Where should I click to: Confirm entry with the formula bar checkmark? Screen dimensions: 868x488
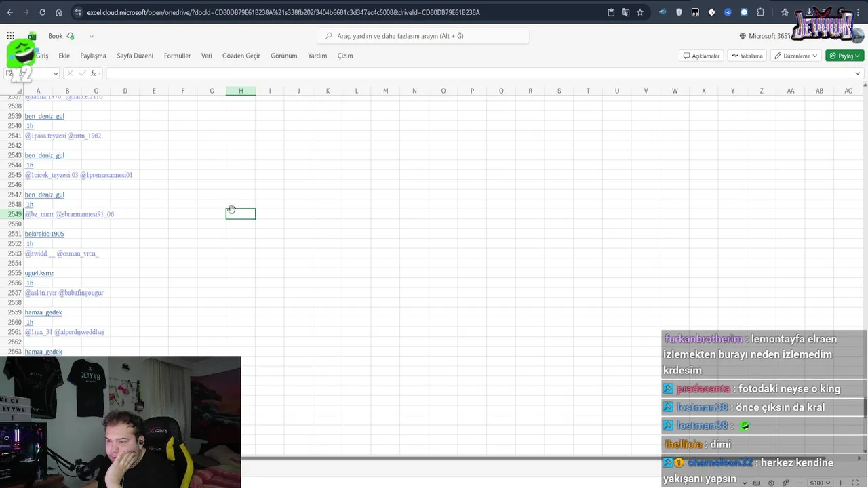click(82, 73)
